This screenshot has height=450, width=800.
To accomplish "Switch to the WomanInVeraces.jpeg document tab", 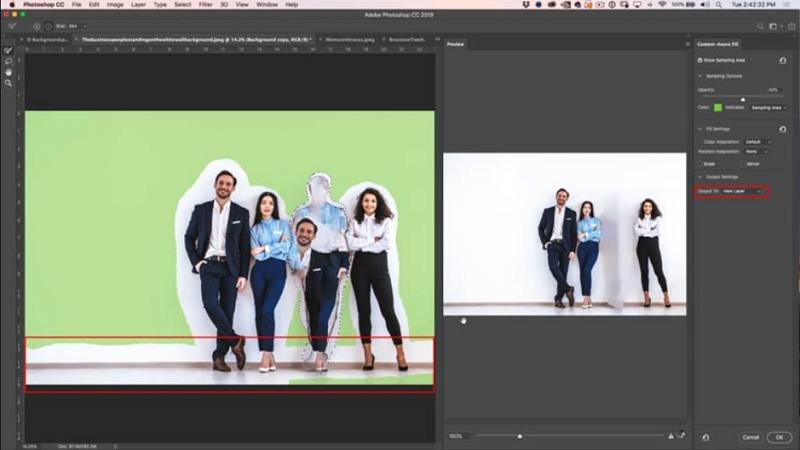I will pos(349,40).
